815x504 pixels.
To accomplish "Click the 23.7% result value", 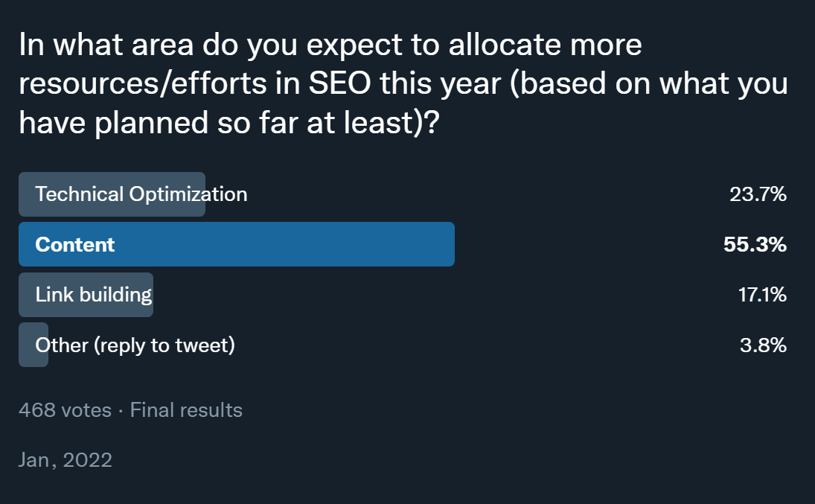I will click(x=758, y=194).
